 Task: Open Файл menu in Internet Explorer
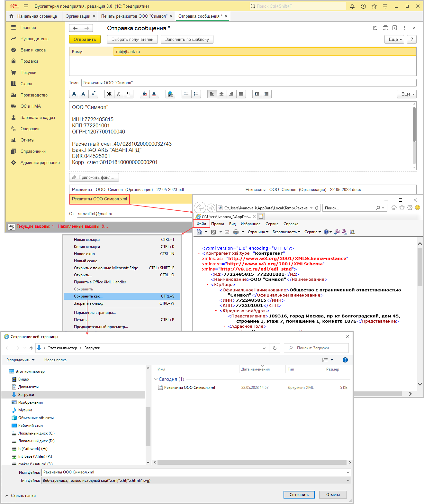[202, 224]
